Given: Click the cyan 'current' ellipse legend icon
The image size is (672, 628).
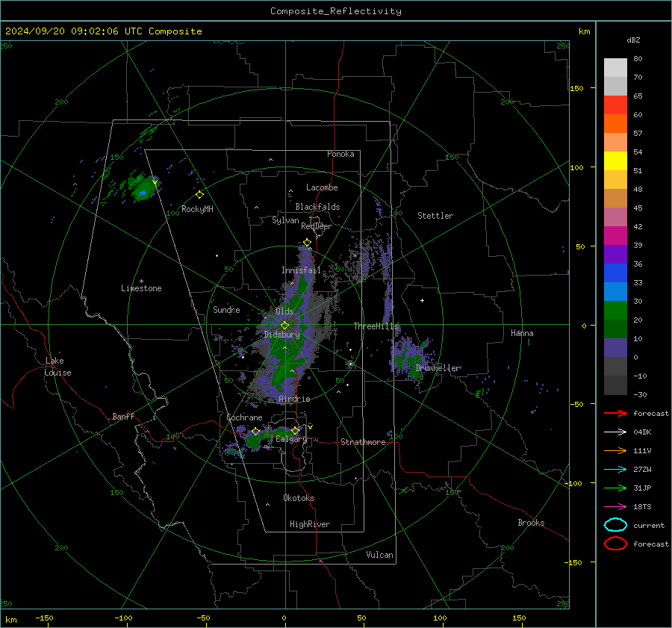Looking at the screenshot, I should pyautogui.click(x=615, y=525).
